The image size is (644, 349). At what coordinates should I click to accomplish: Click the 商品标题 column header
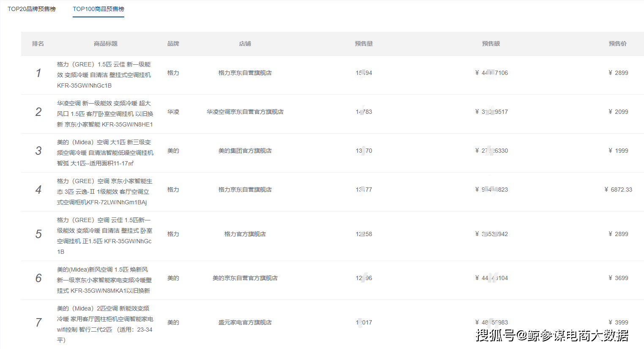(106, 44)
